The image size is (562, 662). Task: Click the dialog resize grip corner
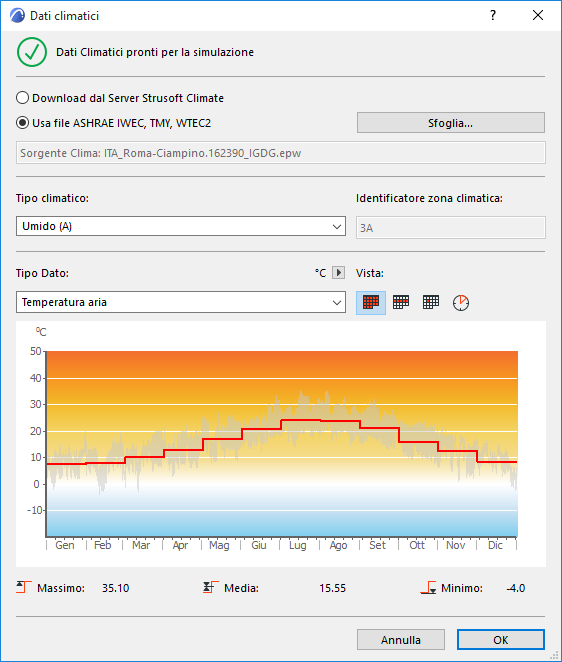pyautogui.click(x=555, y=655)
